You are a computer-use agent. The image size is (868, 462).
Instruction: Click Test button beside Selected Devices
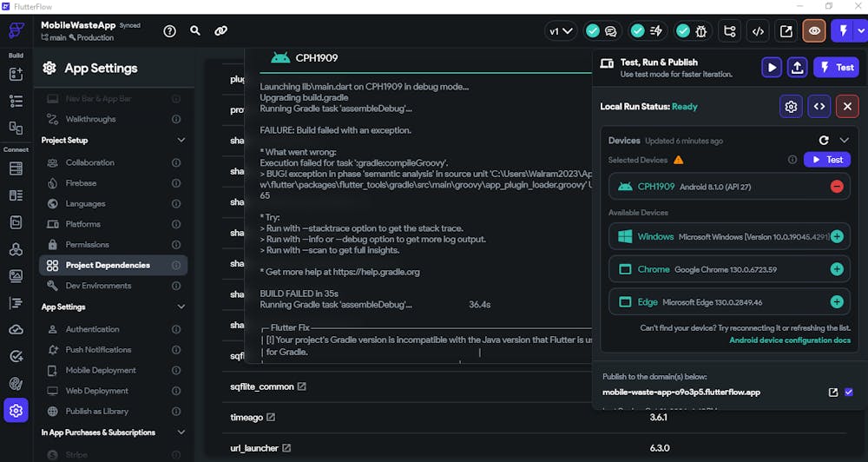click(827, 160)
